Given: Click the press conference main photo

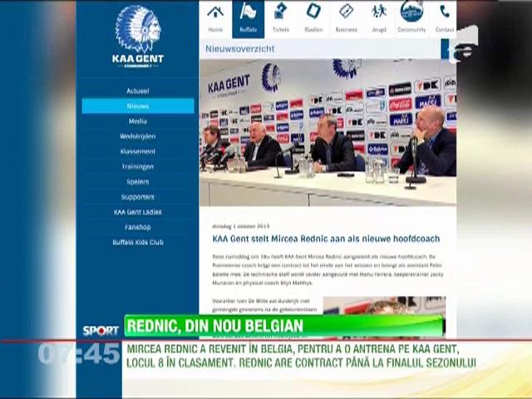Looking at the screenshot, I should tap(328, 133).
